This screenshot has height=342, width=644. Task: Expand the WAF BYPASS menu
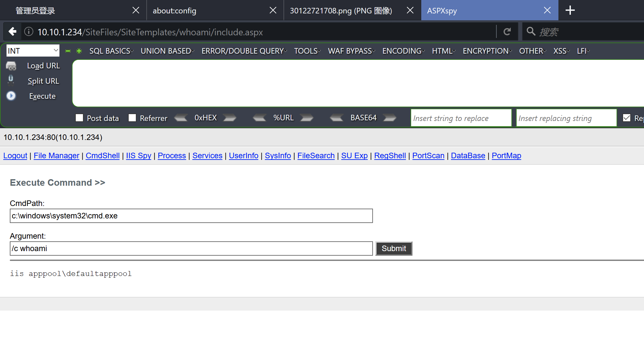(x=352, y=51)
